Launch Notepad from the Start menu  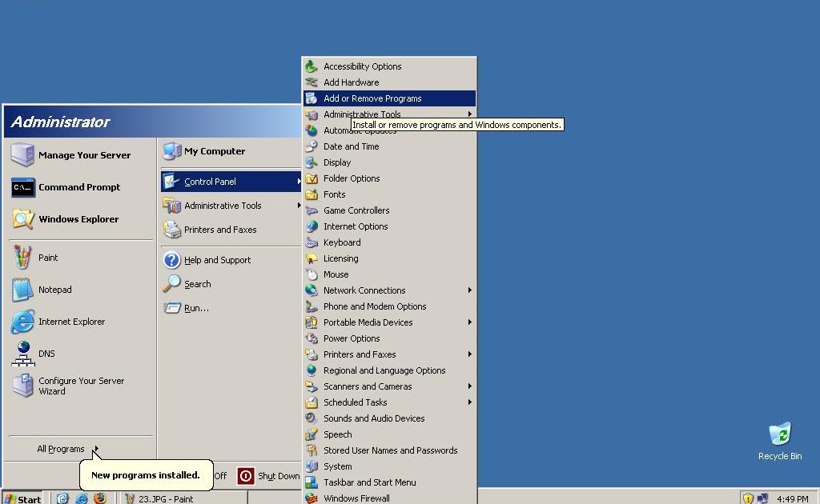point(81,290)
